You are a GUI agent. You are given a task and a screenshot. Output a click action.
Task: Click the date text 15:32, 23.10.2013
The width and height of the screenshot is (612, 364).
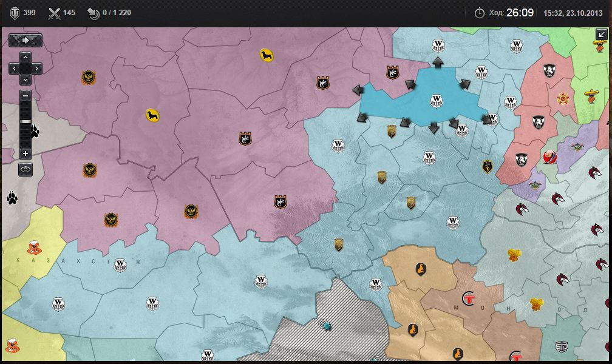click(573, 13)
